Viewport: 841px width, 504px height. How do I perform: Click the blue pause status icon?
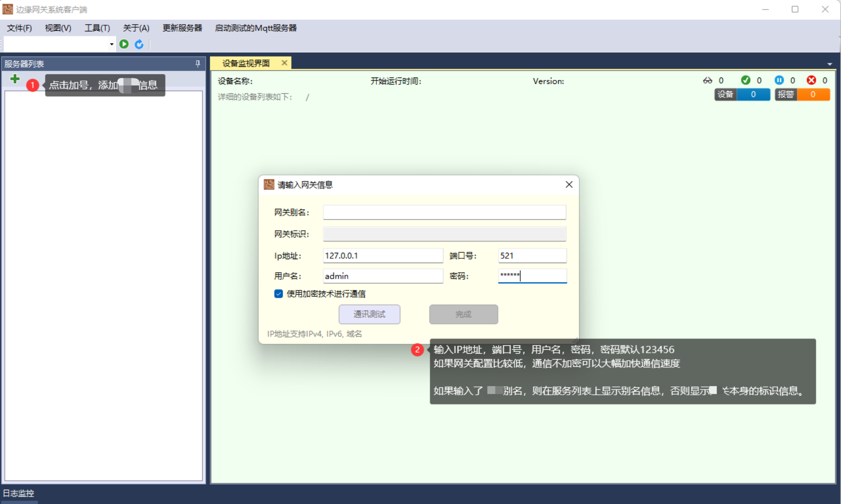coord(778,80)
